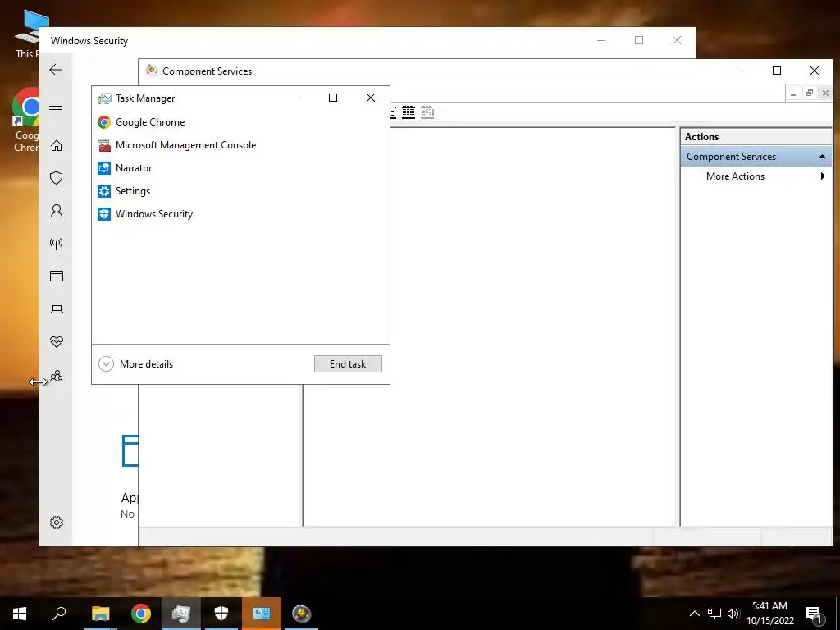Open the Windows Security hamburger menu
840x630 pixels.
point(56,106)
